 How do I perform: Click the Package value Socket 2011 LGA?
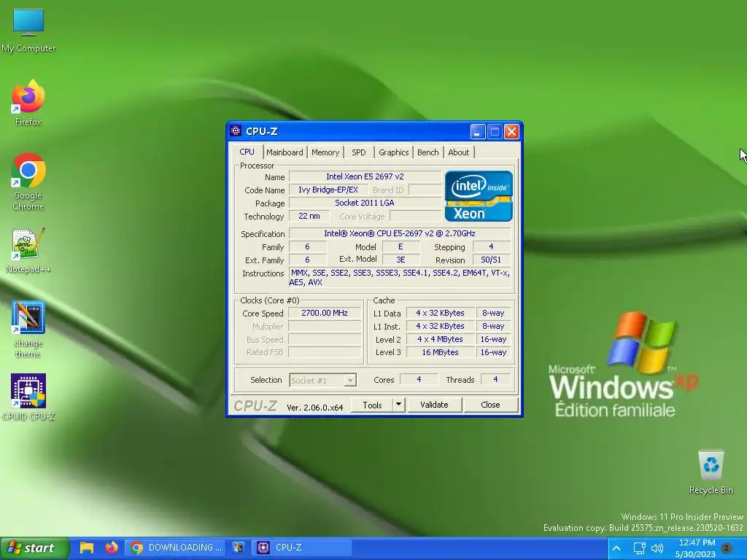tap(365, 203)
